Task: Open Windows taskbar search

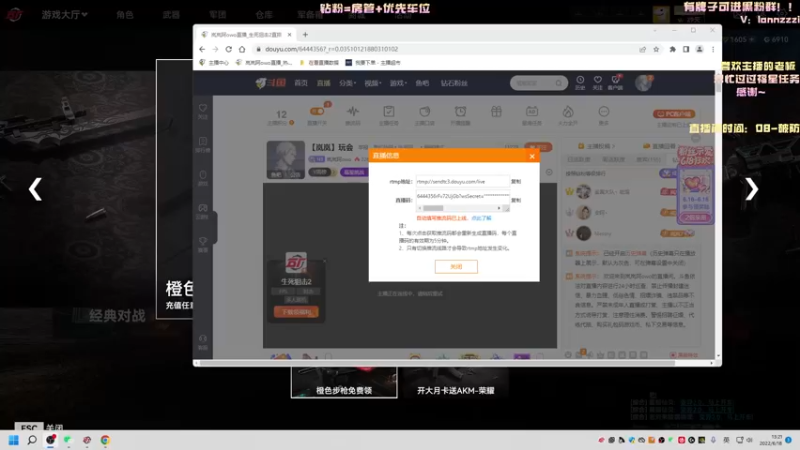Action: pos(32,440)
